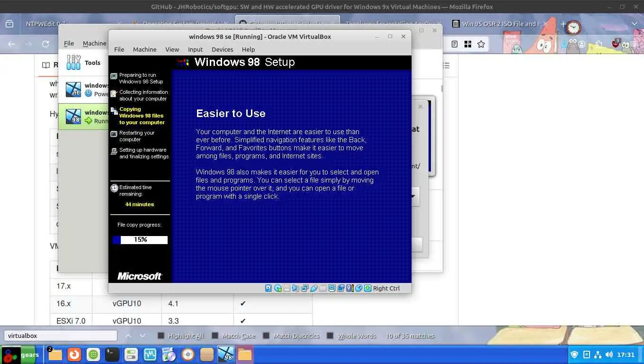Open the uBlock extension icon in Firefox toolbar
This screenshot has height=364, width=644.
[x=616, y=44]
